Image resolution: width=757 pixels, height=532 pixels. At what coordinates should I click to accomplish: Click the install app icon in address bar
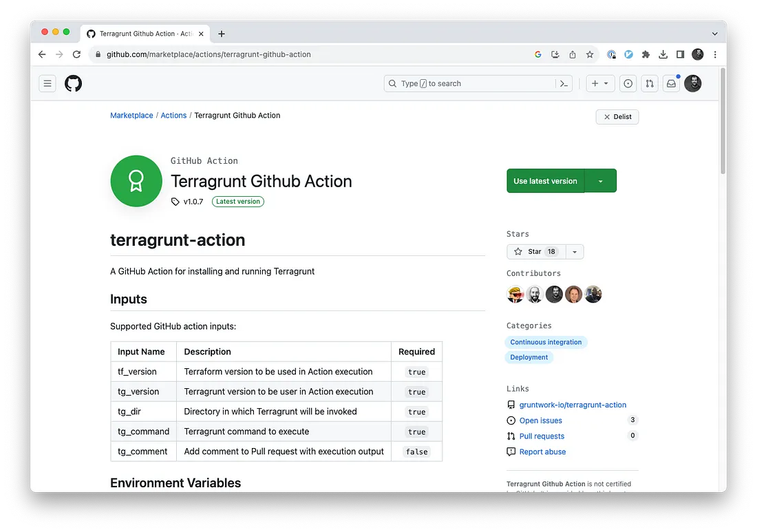tap(555, 54)
